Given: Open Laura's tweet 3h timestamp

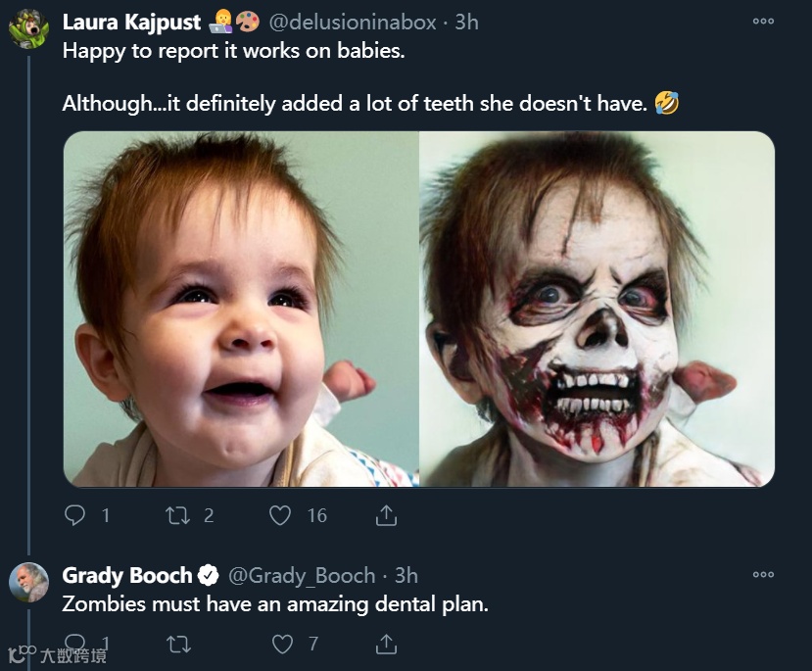Looking at the screenshot, I should coord(466,22).
